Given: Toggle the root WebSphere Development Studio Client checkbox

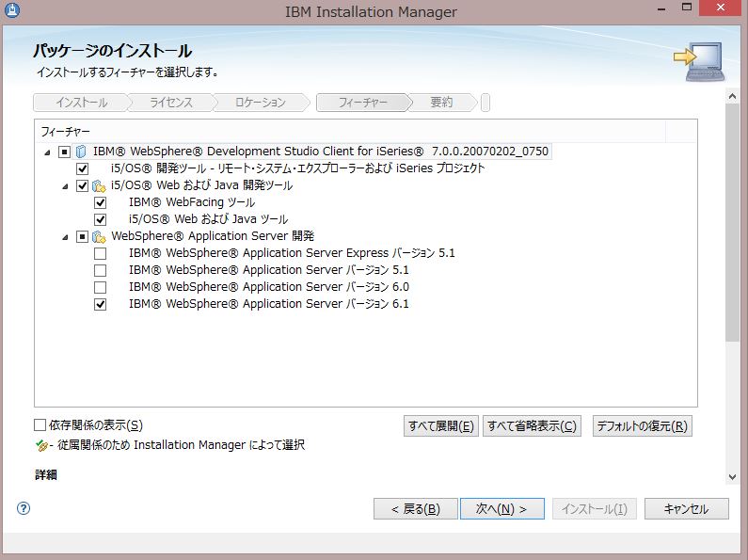Looking at the screenshot, I should coord(64,152).
